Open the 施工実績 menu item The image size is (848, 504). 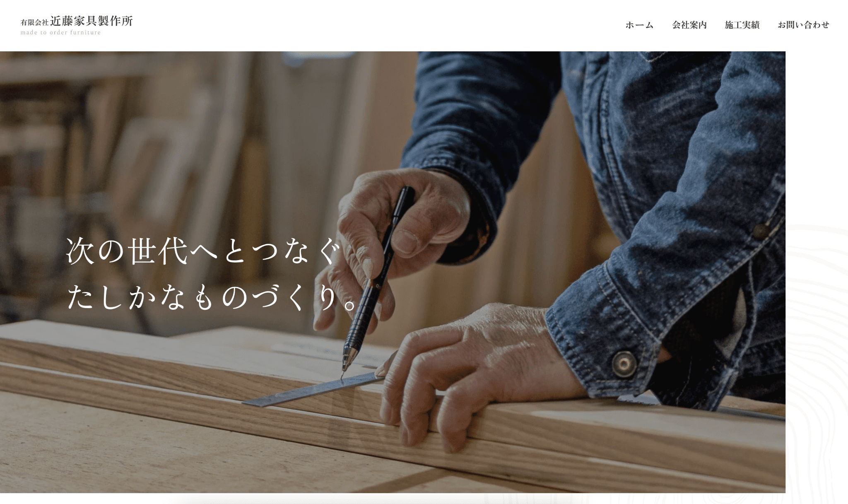(x=742, y=25)
